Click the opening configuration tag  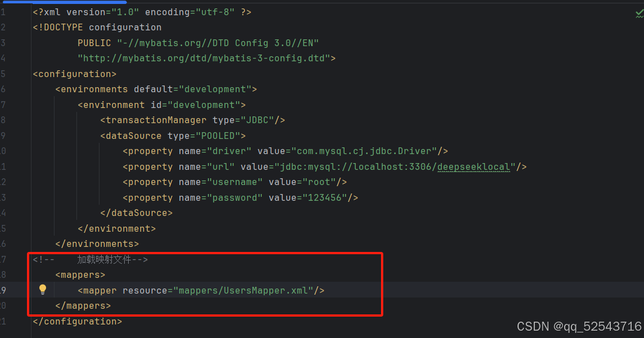pos(75,74)
